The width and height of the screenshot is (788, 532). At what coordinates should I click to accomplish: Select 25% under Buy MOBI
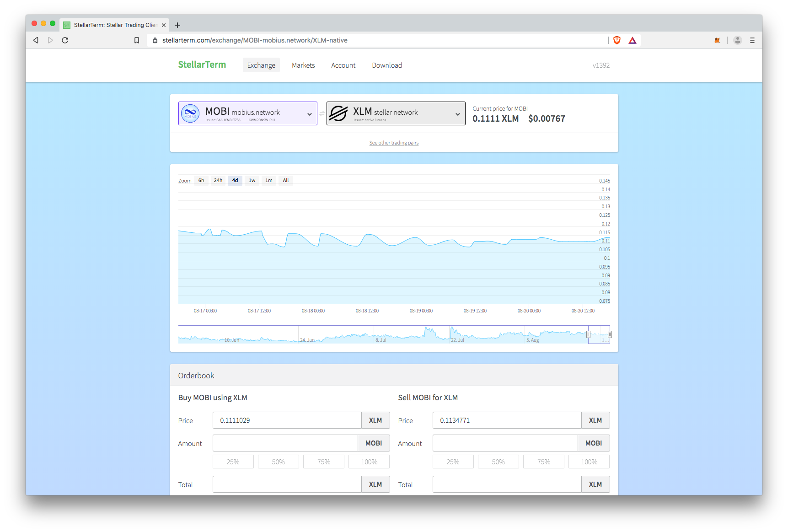point(233,462)
